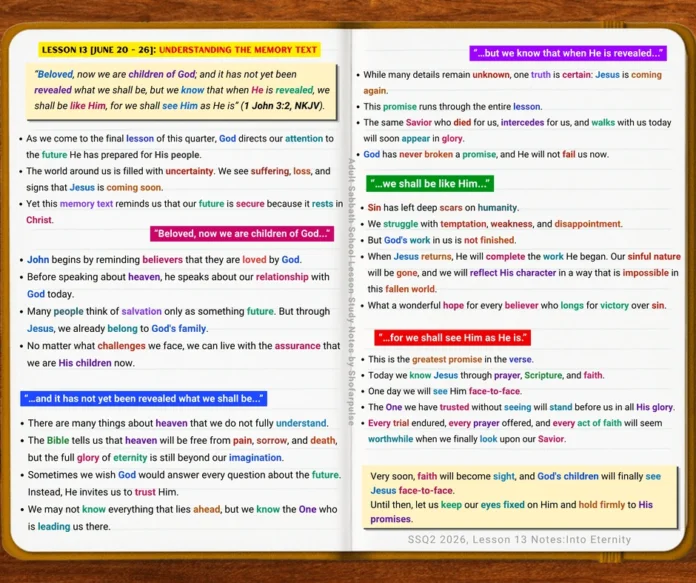Click the orange word "temptation"

(463, 224)
